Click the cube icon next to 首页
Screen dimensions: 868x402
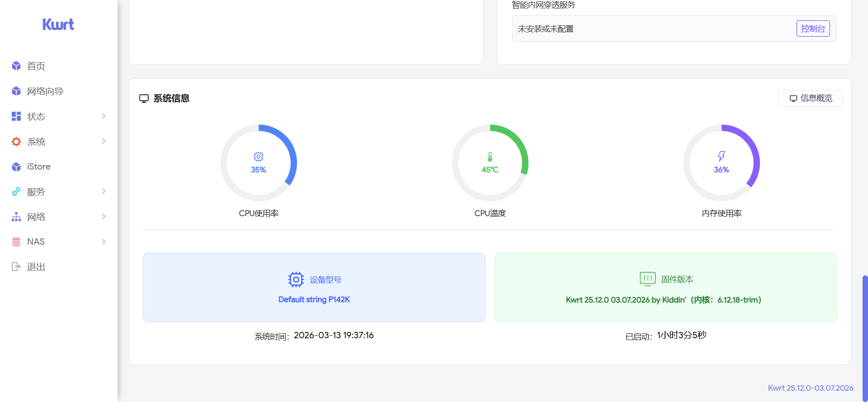pos(16,66)
